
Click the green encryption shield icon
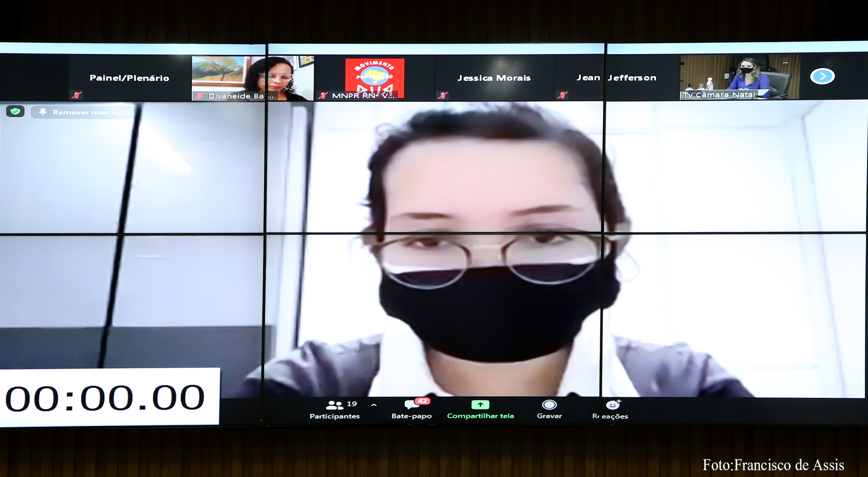(x=15, y=111)
